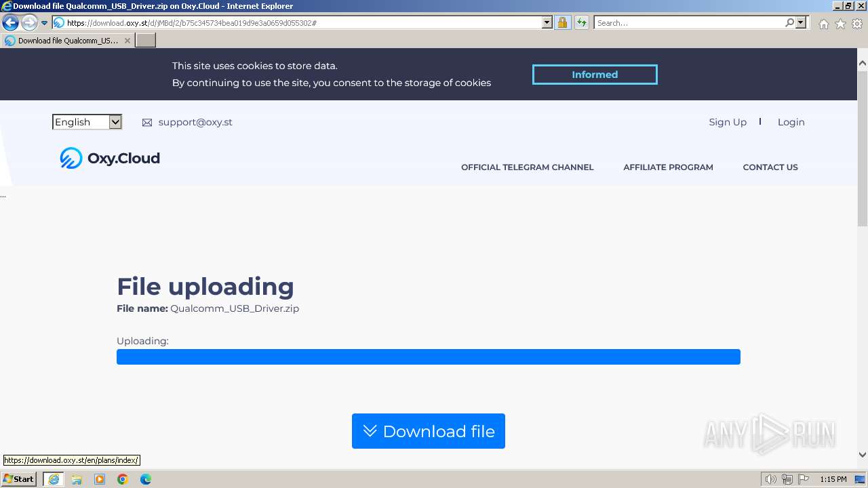This screenshot has height=488, width=868.
Task: Open the recent pages dropdown arrow
Action: [x=44, y=23]
